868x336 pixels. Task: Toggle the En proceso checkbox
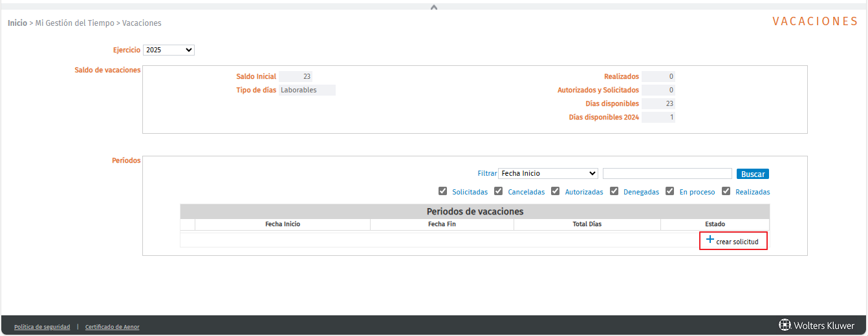point(670,191)
